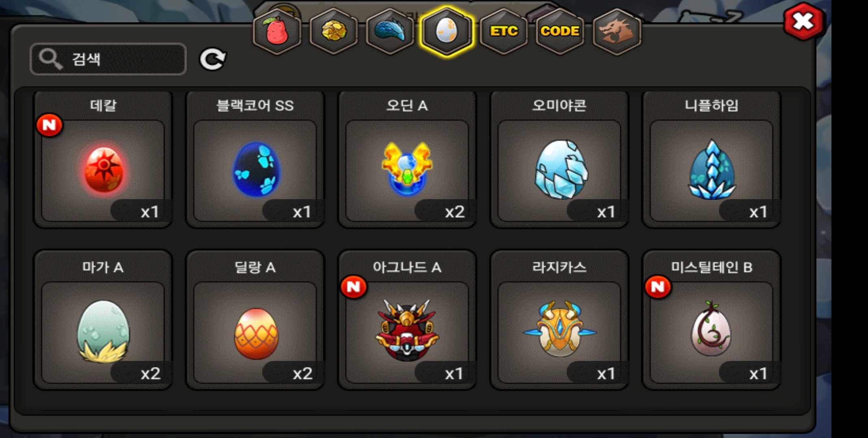Image resolution: width=868 pixels, height=438 pixels.
Task: Choose the 오딘 A egg item
Action: 407,160
